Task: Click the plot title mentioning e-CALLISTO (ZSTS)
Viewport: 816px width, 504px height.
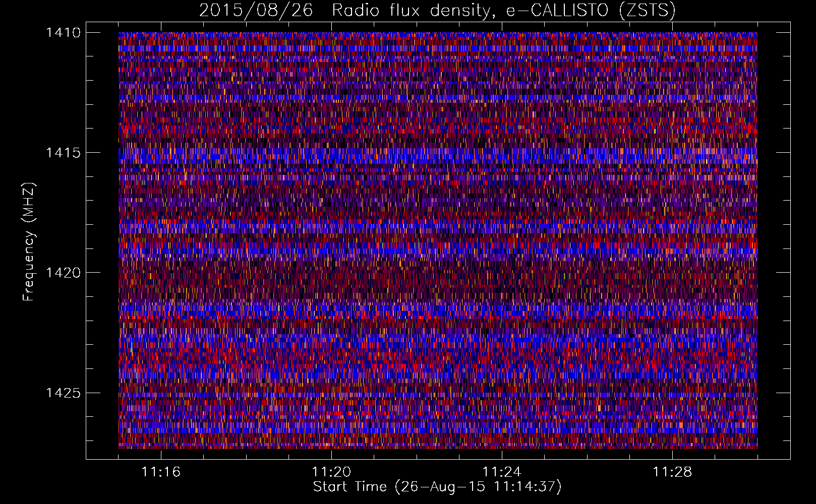Action: [437, 10]
